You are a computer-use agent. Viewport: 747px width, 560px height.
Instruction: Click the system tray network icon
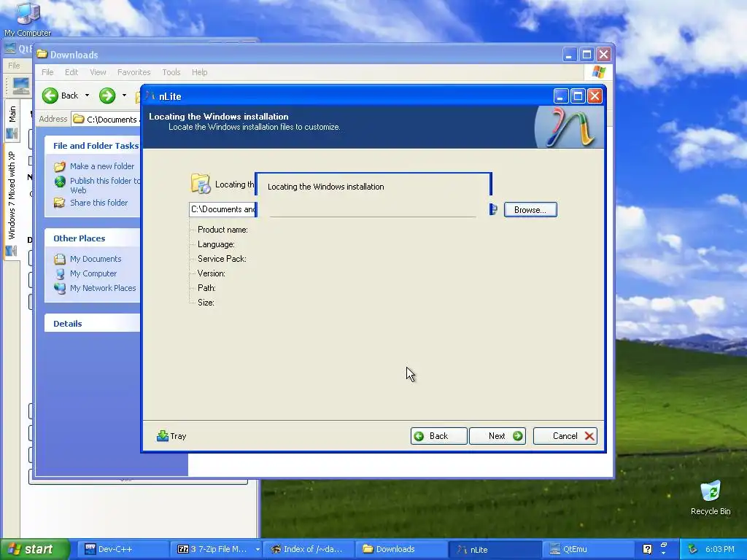693,549
